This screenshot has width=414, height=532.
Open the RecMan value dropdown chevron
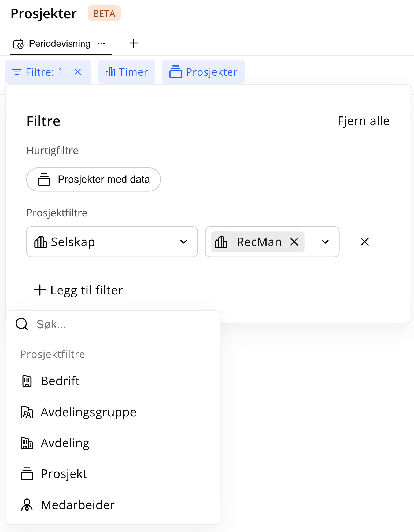tap(325, 242)
